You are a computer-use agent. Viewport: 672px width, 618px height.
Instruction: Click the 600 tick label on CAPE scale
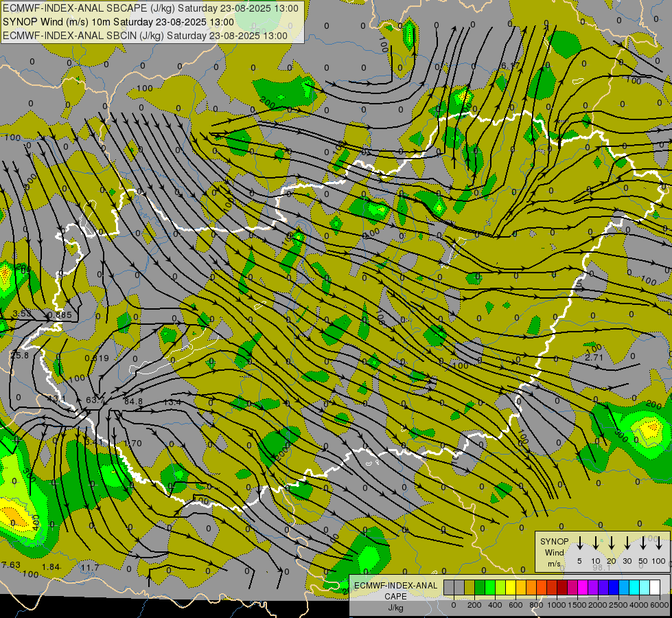coord(515,605)
